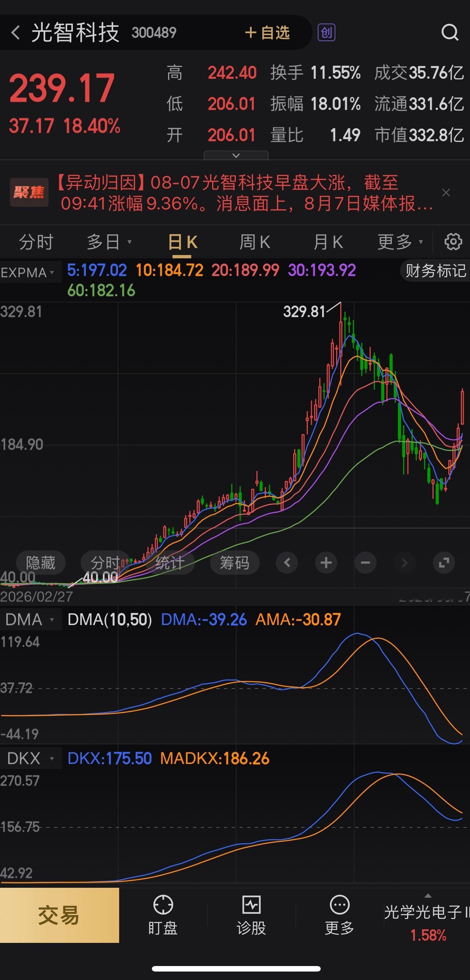Switch to 分时 tab
Screen dimensions: 470x980
(36, 242)
